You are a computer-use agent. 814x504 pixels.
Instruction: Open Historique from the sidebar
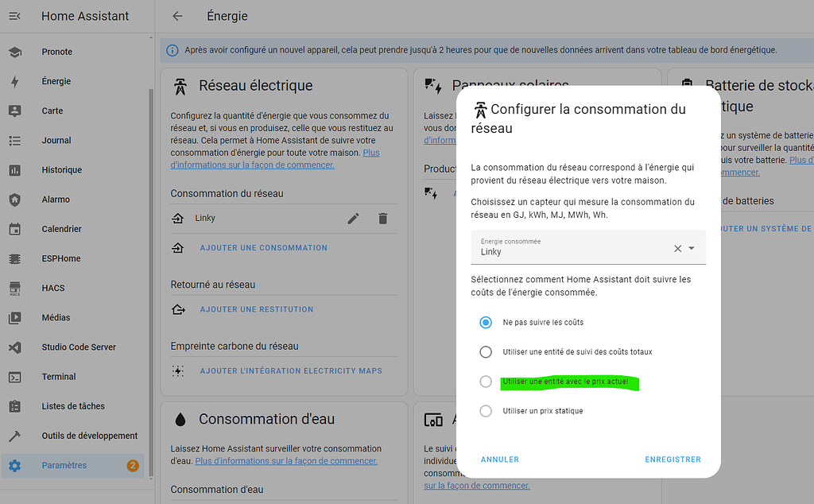[61, 169]
